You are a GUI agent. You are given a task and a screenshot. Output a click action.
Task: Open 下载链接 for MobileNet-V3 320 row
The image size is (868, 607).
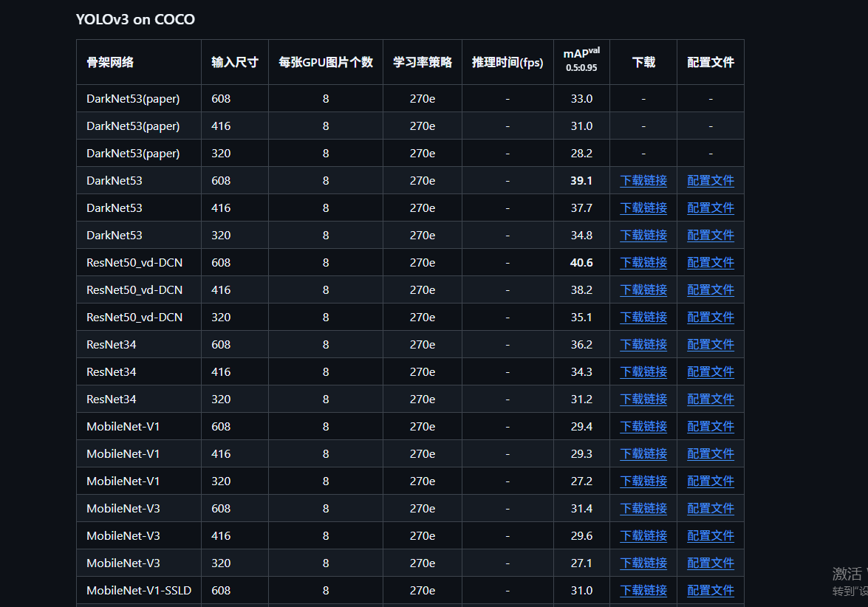pos(643,563)
